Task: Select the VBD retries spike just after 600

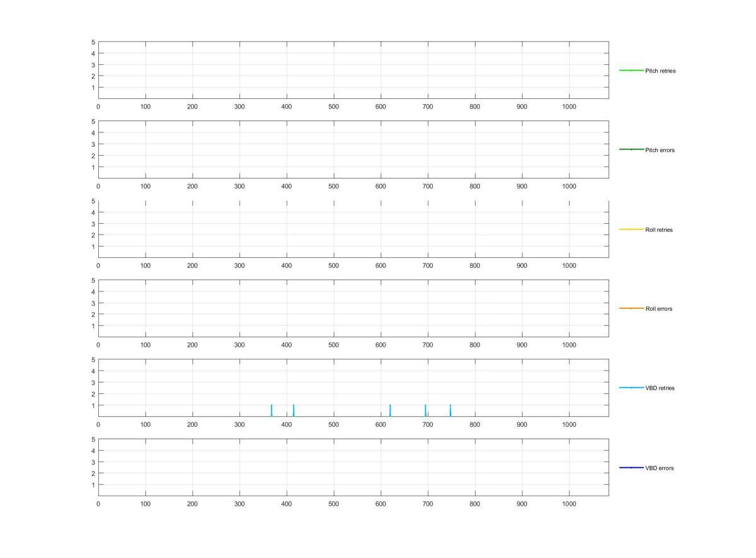Action: point(390,410)
